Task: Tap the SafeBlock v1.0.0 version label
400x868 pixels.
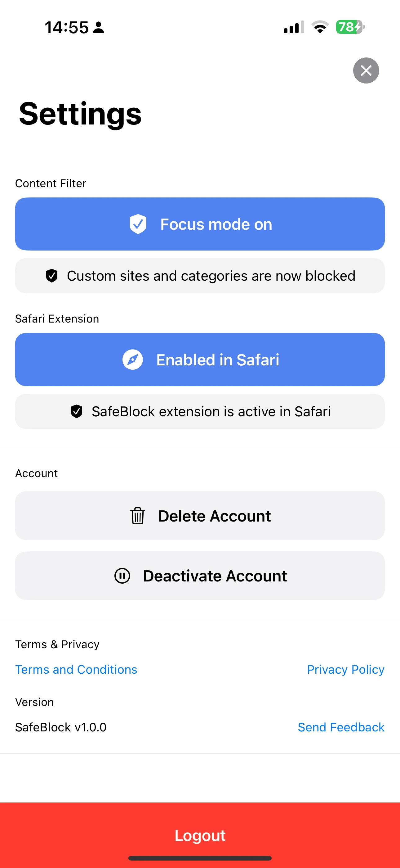Action: [60, 727]
